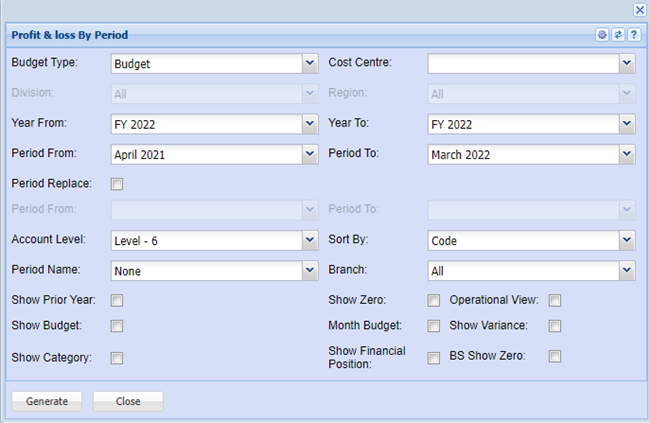Open the Budget Type dropdown
The width and height of the screenshot is (650, 423).
[x=309, y=64]
